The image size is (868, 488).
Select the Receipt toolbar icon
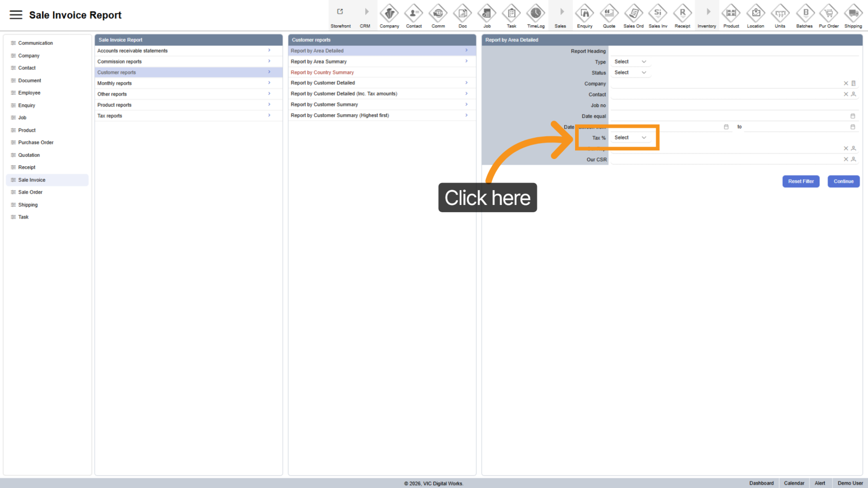point(682,13)
